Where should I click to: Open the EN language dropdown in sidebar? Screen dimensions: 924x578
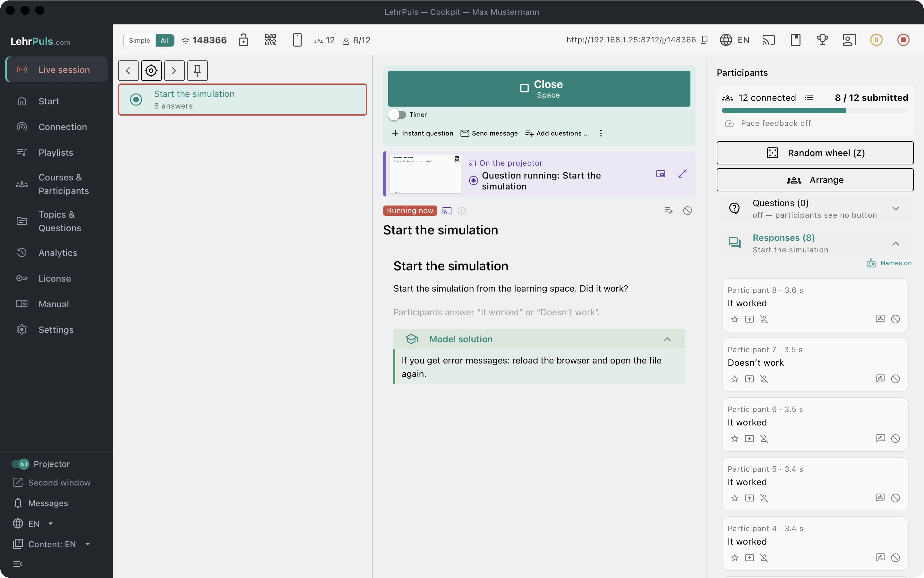point(33,523)
